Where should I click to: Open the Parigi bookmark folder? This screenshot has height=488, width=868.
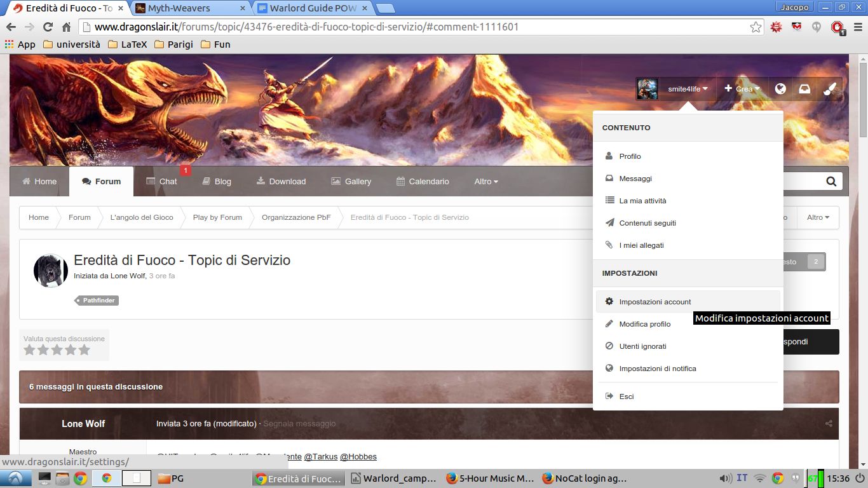coord(173,44)
